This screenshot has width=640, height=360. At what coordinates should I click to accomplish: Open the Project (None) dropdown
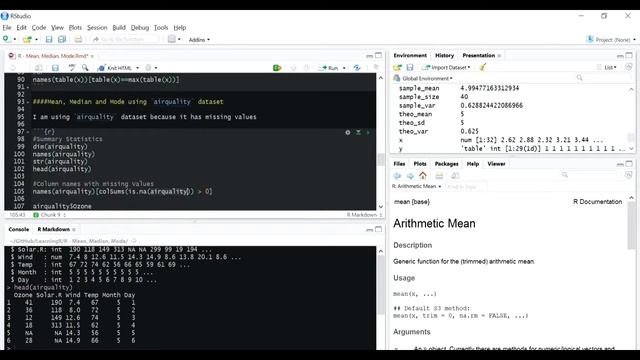[611, 40]
